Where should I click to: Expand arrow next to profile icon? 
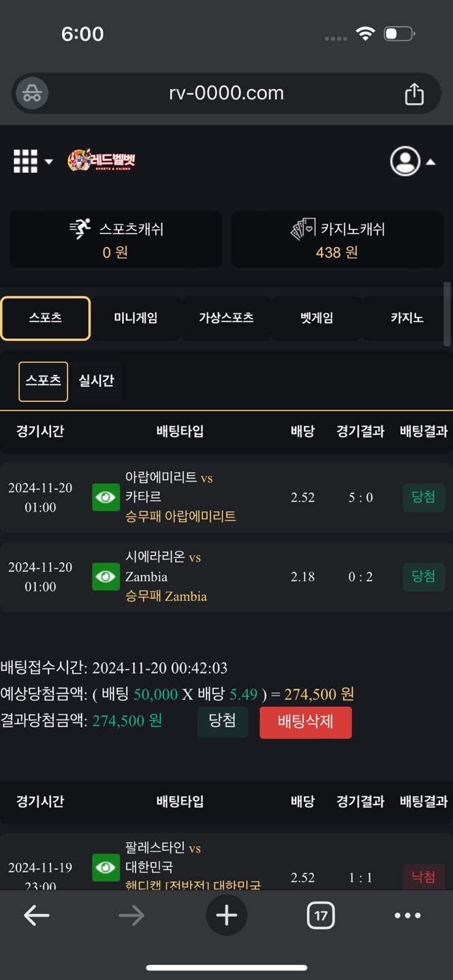point(431,162)
